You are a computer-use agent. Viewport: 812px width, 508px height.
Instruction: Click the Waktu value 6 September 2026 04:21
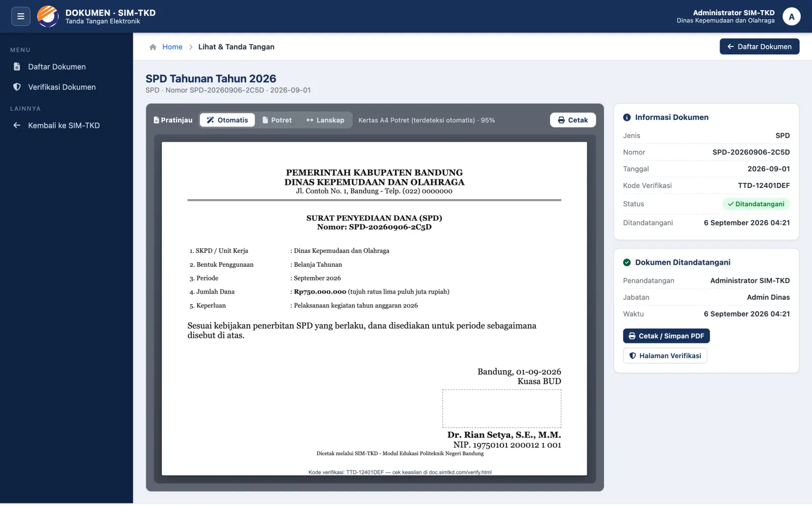(747, 314)
